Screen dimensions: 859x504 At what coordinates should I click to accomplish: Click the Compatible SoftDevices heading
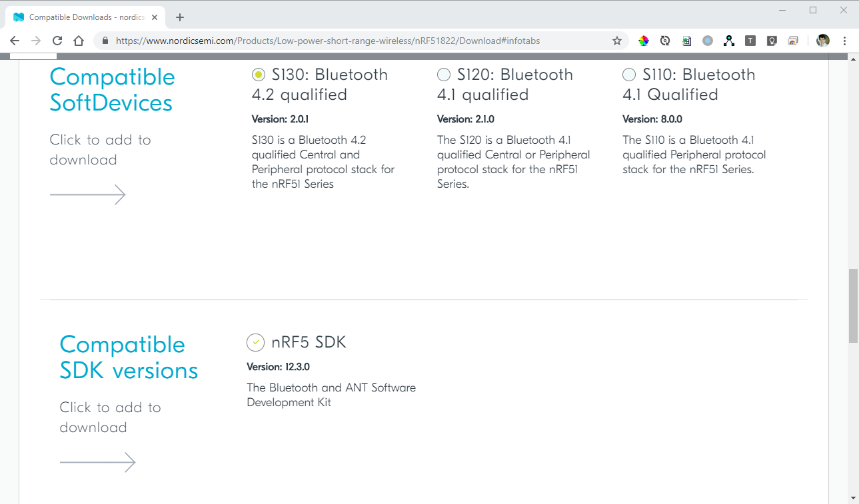(x=112, y=90)
